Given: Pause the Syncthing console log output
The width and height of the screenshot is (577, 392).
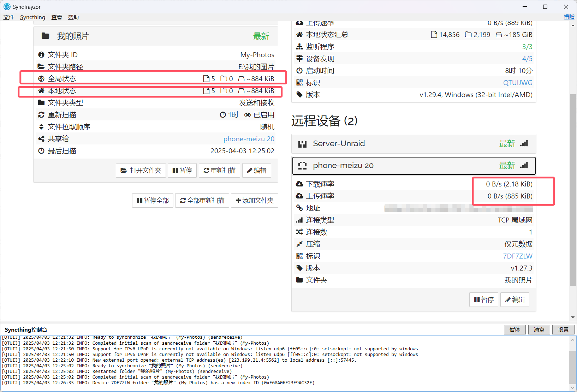Looking at the screenshot, I should tap(514, 329).
